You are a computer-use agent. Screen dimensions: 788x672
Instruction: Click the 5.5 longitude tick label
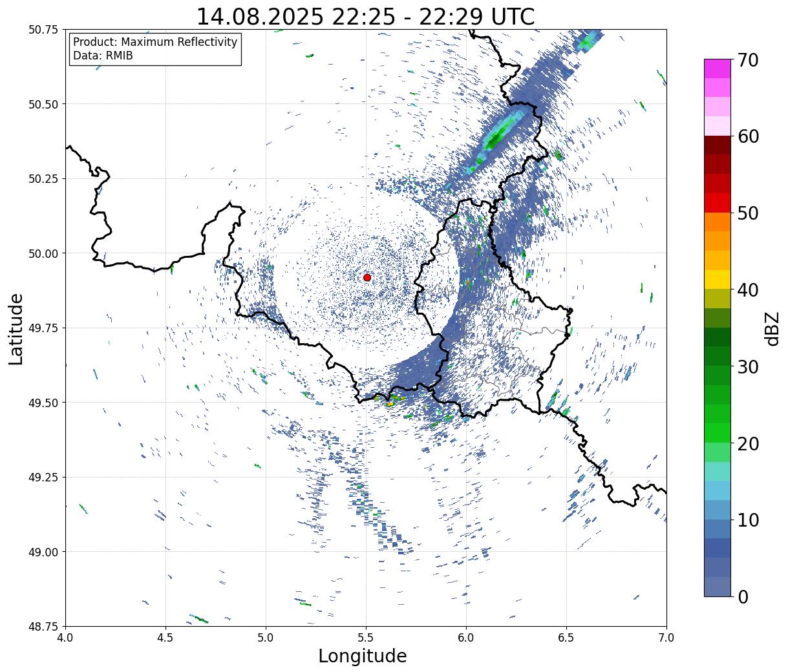pos(366,638)
